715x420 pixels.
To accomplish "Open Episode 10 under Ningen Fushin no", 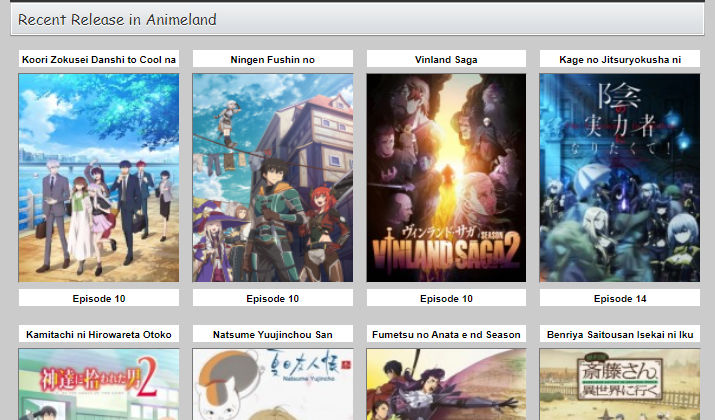I will click(273, 299).
